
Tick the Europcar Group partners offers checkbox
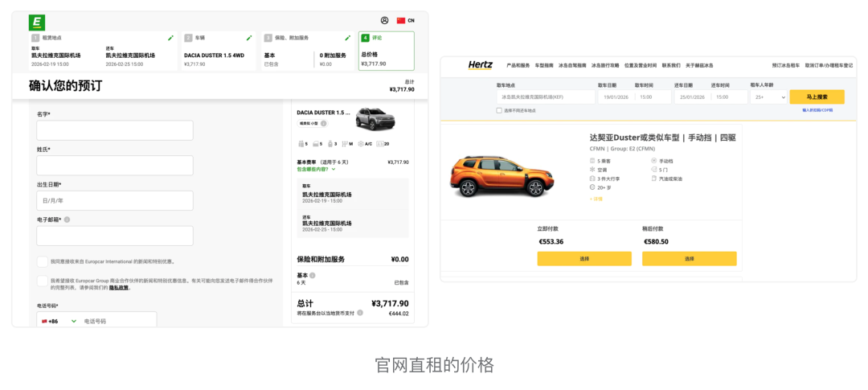tap(42, 281)
